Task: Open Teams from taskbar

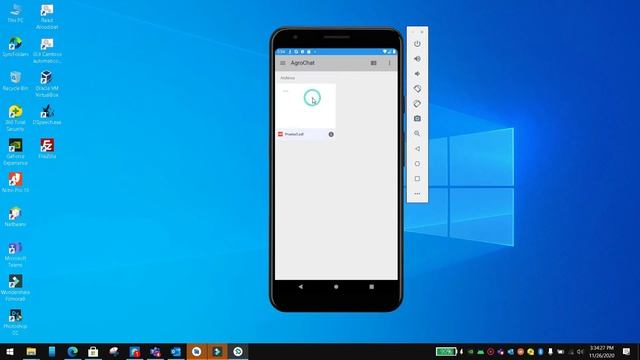Action: tap(155, 351)
